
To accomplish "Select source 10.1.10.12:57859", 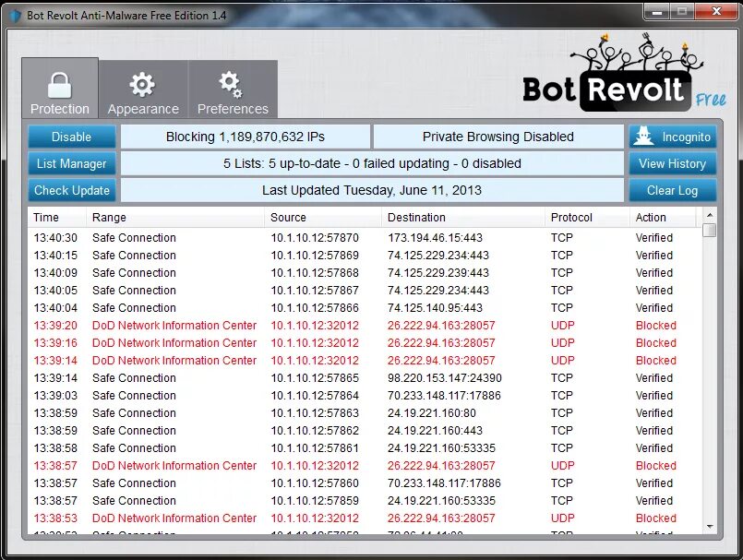I will (315, 501).
